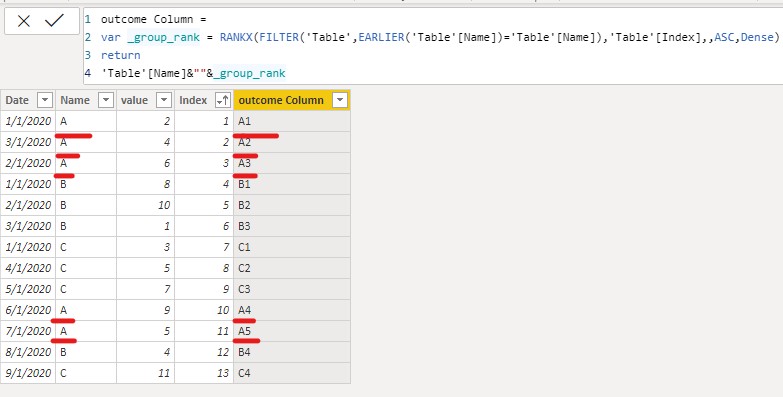Select the Index cell with value 13
783x397 pixels.
click(x=204, y=373)
